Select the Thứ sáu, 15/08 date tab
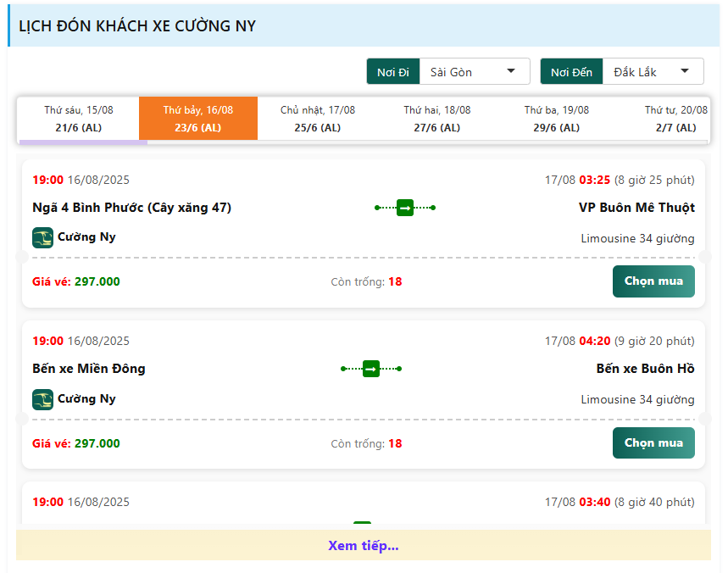Screen dimensions: 728x573 79,119
